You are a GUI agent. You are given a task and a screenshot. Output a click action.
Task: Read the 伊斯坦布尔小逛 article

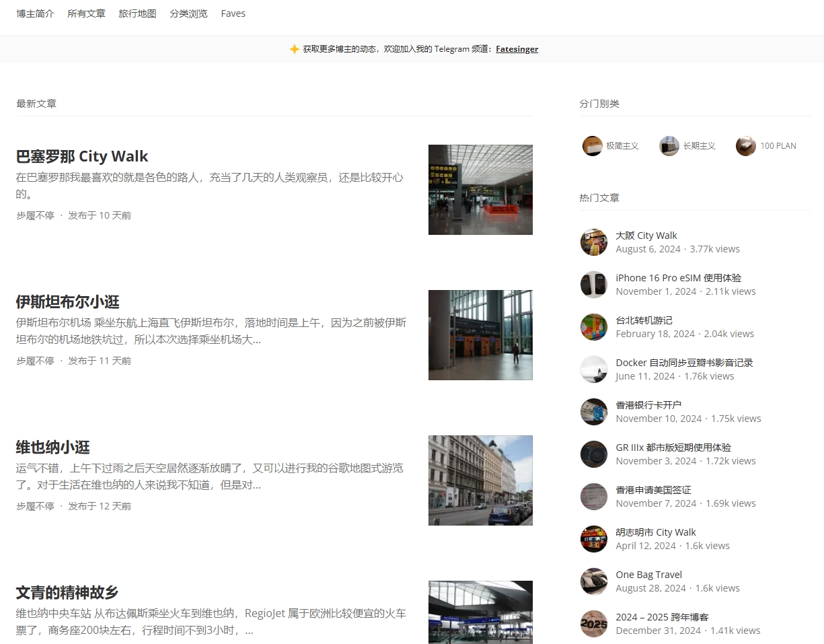click(67, 301)
